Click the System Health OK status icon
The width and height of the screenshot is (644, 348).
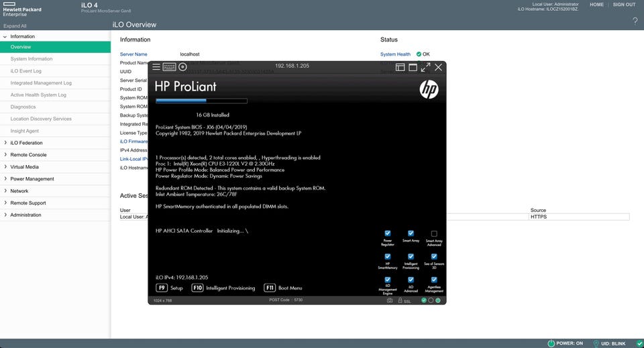click(419, 54)
